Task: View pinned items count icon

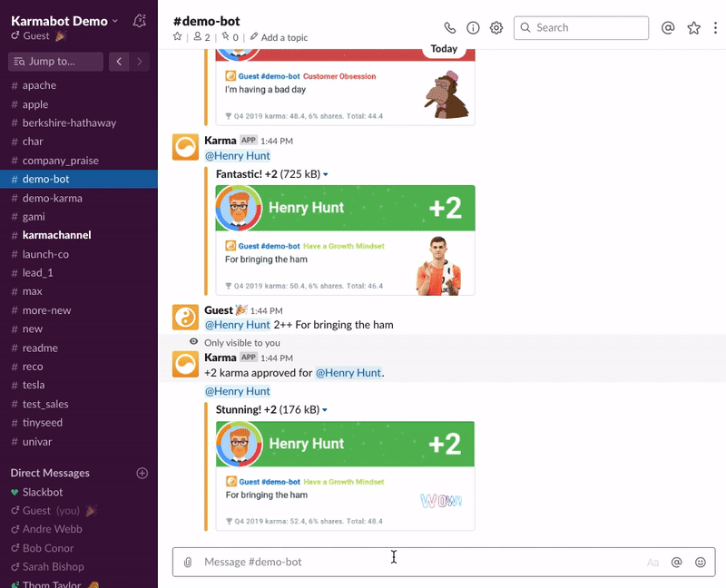Action: 231,37
